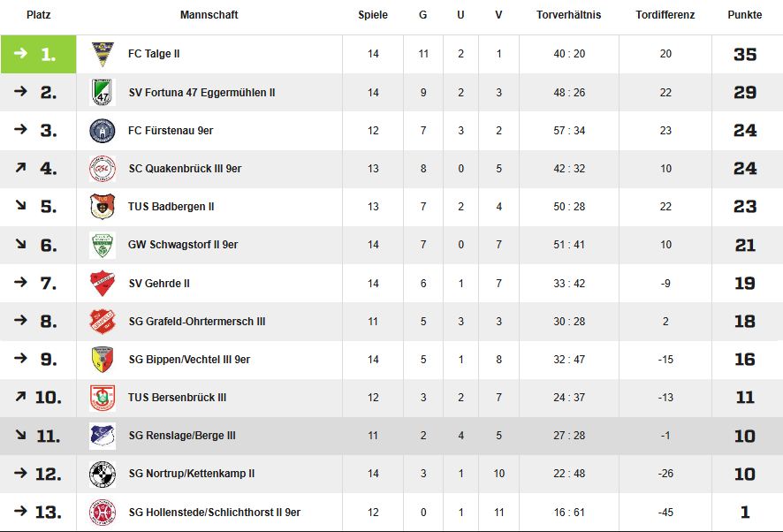Click the TUS Badbergen II crest
The image size is (783, 532).
click(x=103, y=207)
